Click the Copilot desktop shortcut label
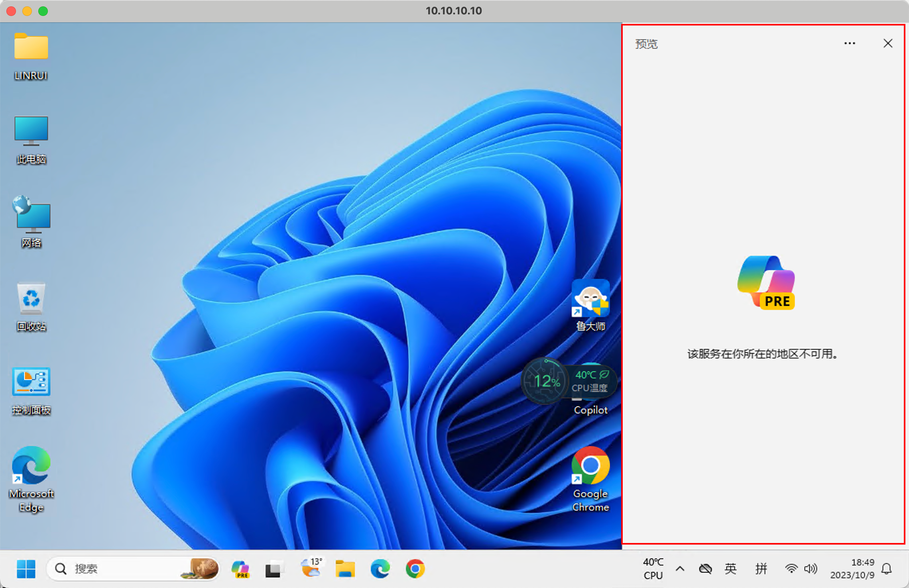 (x=590, y=410)
